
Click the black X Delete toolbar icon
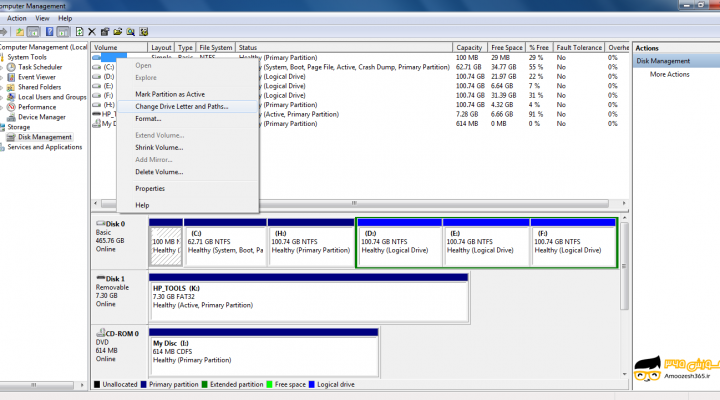click(x=92, y=32)
